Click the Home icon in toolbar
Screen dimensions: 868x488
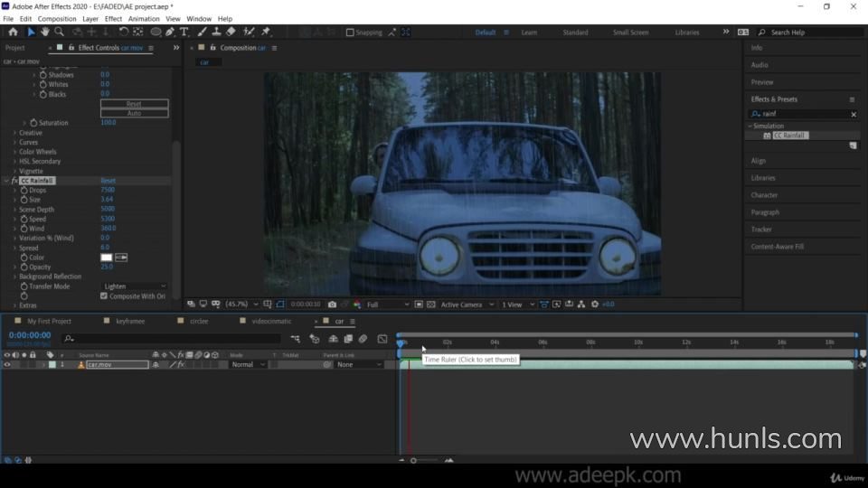coord(13,32)
